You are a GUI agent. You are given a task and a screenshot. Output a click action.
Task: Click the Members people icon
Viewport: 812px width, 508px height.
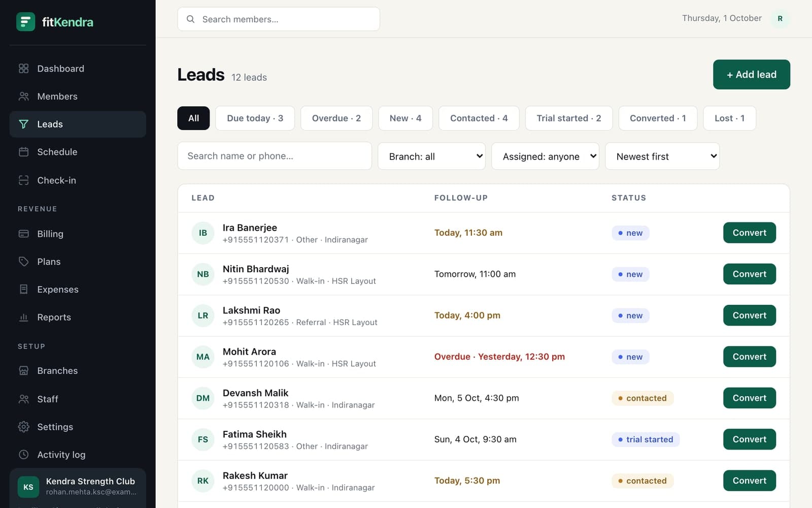[x=24, y=97]
